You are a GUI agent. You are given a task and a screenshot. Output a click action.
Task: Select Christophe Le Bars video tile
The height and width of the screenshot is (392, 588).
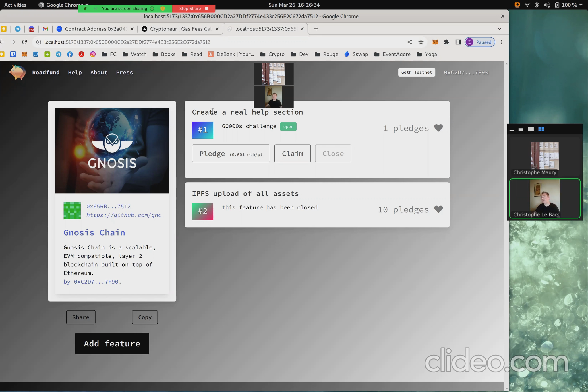[x=545, y=199]
